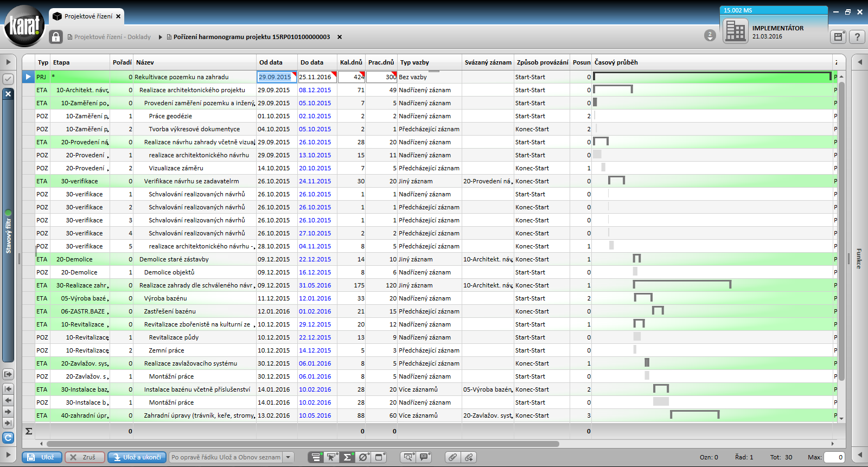Click the Ulož save button
Screen dimensions: 868x467
click(x=42, y=457)
